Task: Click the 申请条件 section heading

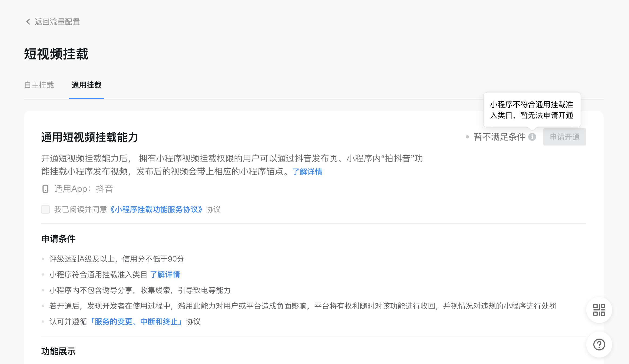Action: tap(58, 239)
